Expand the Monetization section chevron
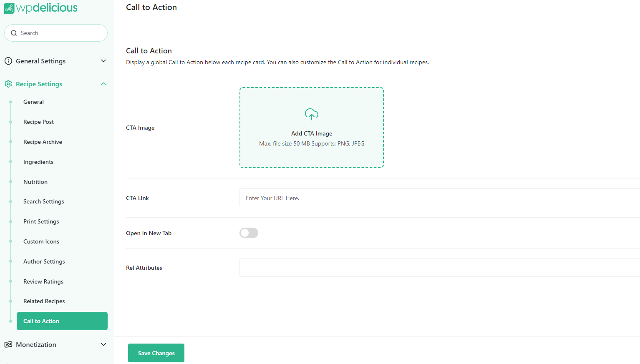The height and width of the screenshot is (364, 640). (x=103, y=344)
